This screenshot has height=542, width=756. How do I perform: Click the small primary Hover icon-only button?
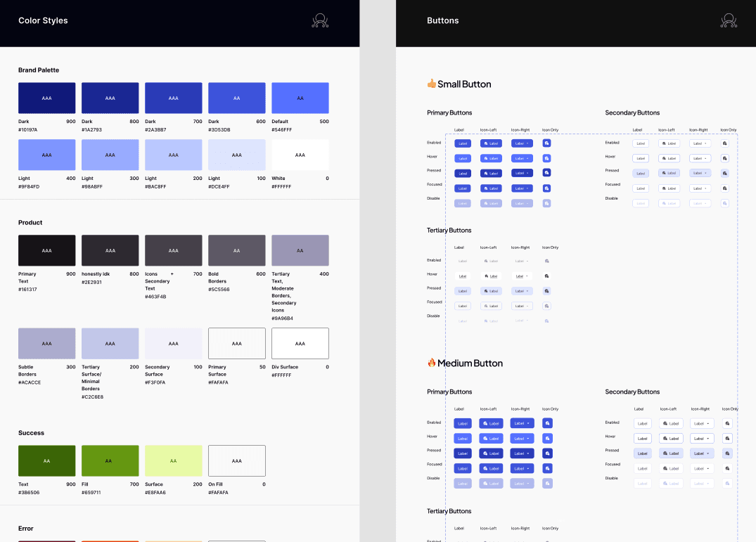click(x=546, y=158)
